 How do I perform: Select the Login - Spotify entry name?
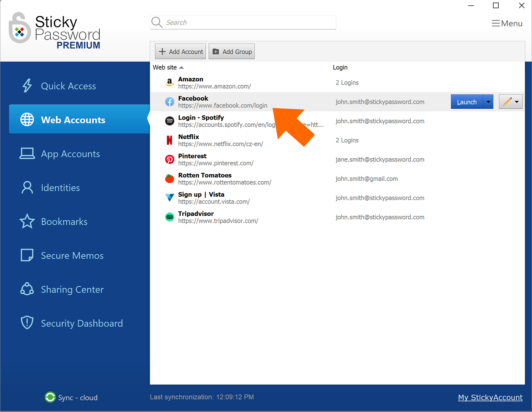pos(201,118)
